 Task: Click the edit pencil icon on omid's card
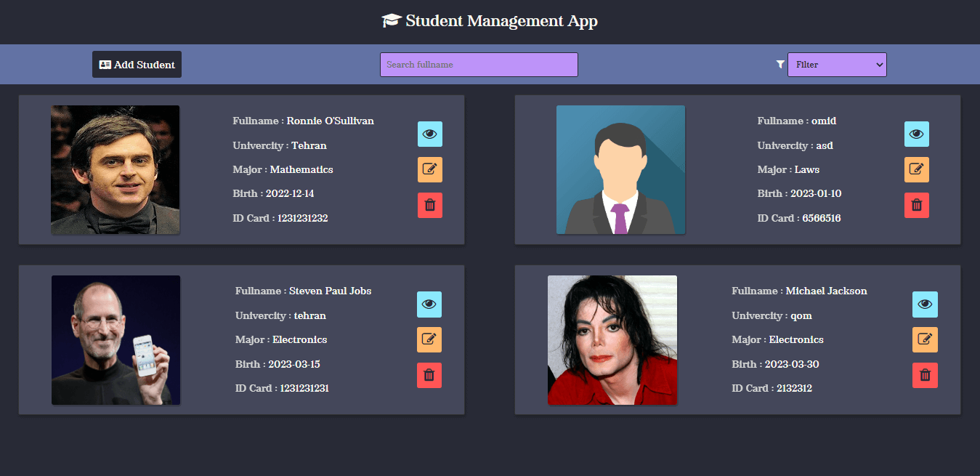tap(916, 169)
